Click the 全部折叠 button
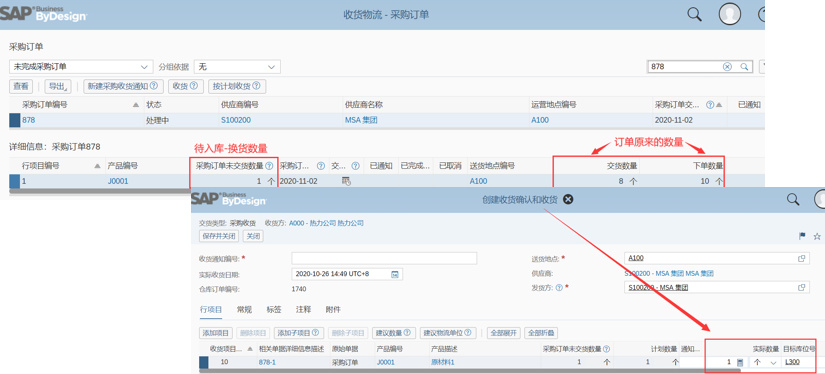This screenshot has width=825, height=374. pos(541,333)
